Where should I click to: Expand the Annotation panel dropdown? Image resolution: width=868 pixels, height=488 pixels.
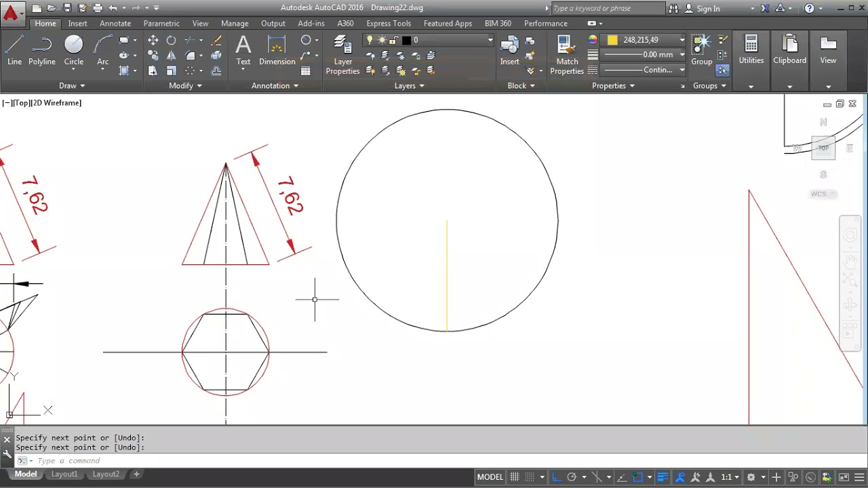coord(275,86)
